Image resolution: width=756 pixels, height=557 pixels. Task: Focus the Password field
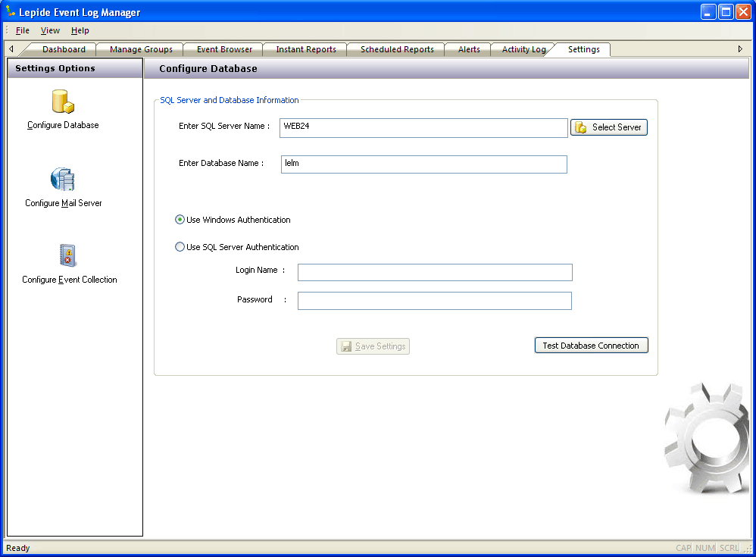pos(434,301)
